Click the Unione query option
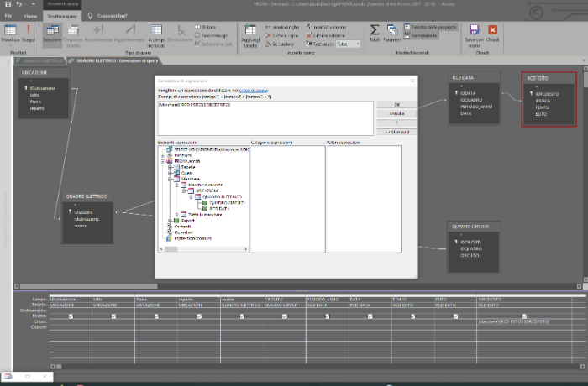 point(205,27)
